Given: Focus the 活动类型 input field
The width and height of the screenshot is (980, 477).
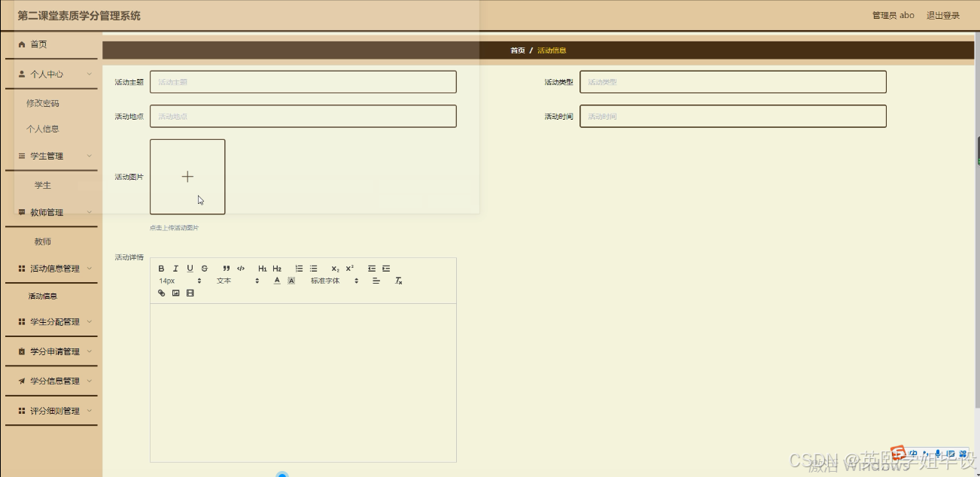Looking at the screenshot, I should point(733,82).
